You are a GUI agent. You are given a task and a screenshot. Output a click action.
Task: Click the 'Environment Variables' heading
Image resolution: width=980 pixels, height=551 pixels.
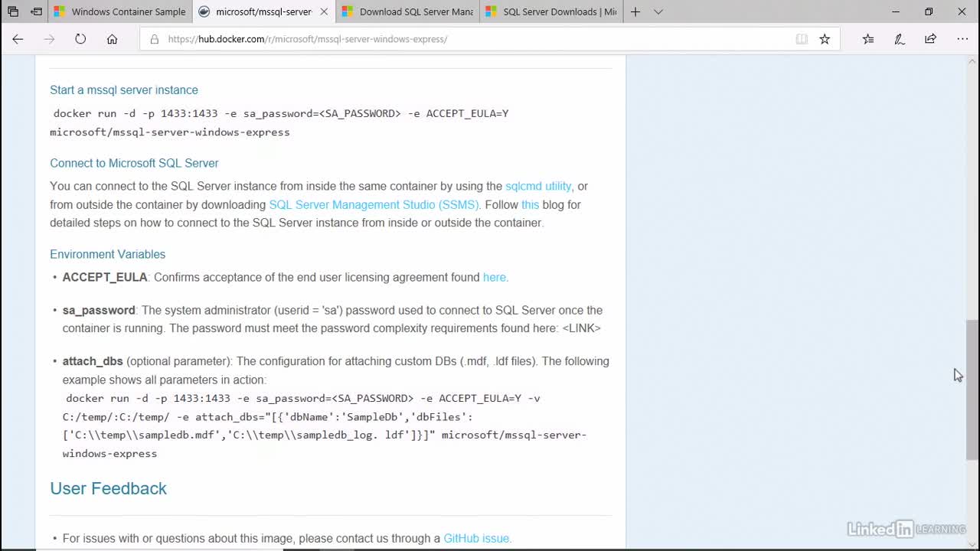(x=107, y=254)
